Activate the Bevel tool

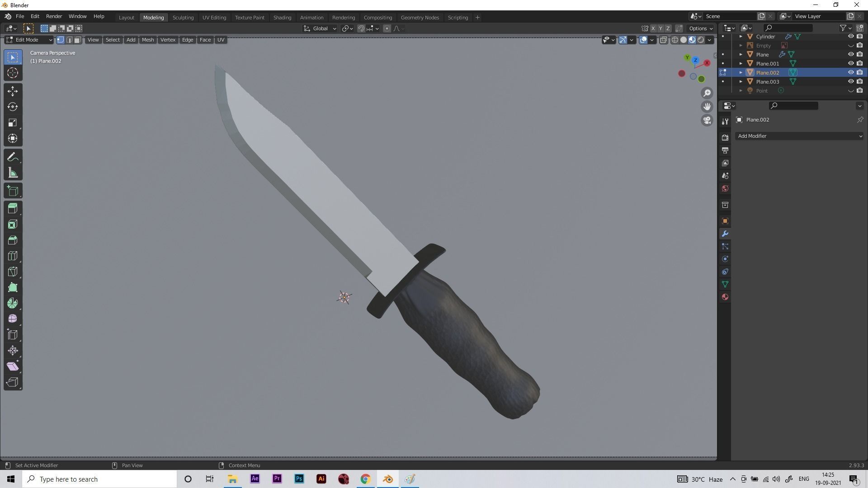(13, 240)
